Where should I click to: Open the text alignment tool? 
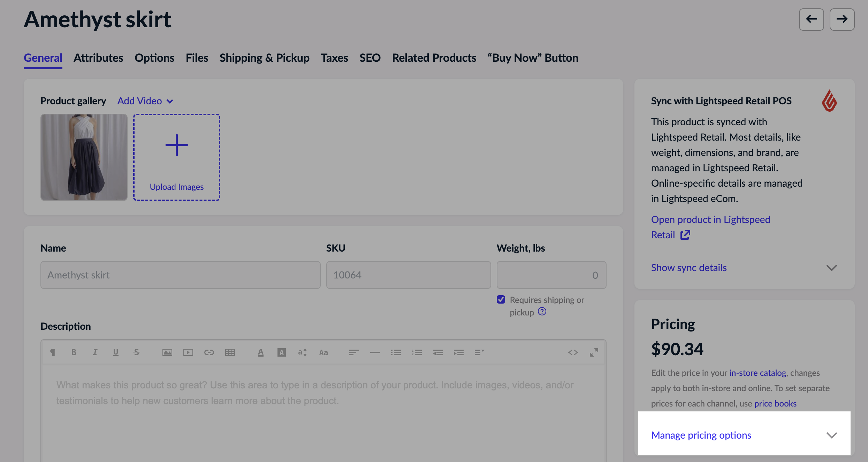(354, 352)
